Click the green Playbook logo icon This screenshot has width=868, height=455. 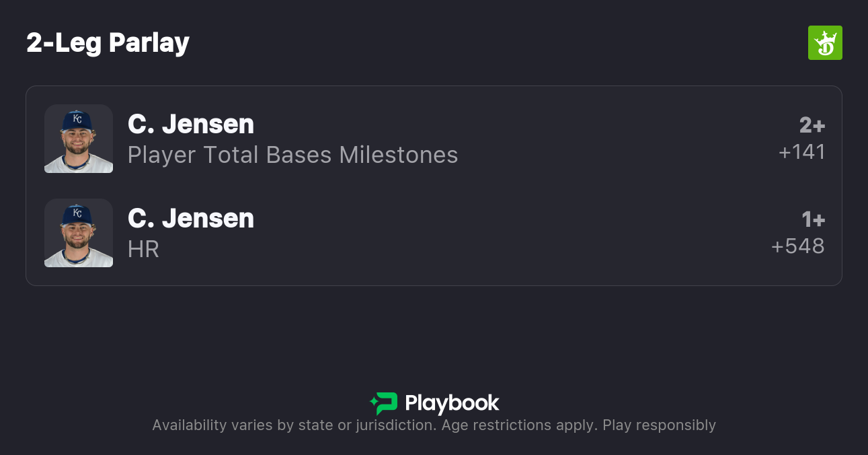(x=384, y=403)
